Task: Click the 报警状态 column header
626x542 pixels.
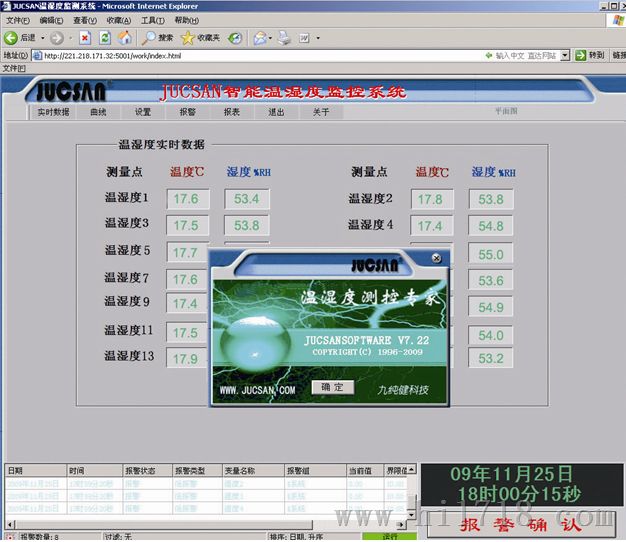Action: [x=147, y=471]
